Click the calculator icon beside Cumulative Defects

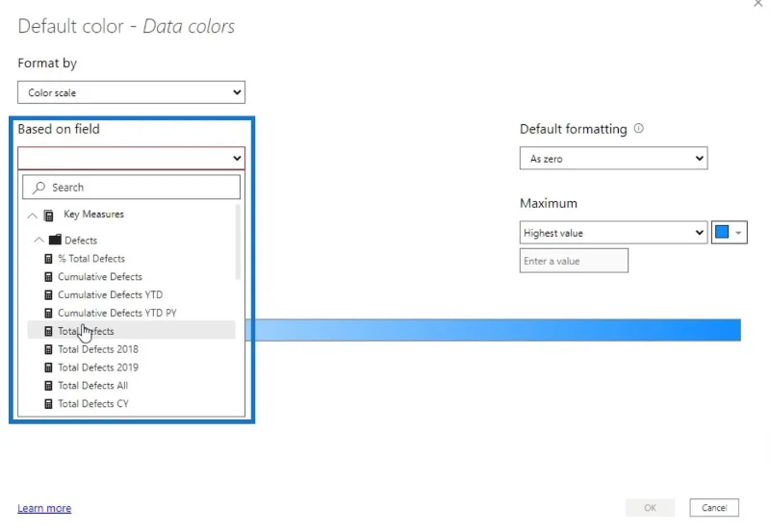(48, 277)
